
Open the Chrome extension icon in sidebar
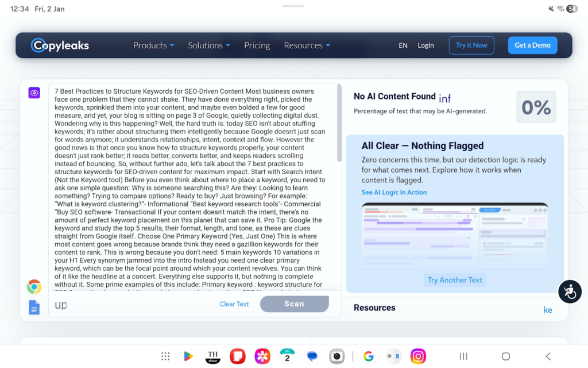[34, 287]
